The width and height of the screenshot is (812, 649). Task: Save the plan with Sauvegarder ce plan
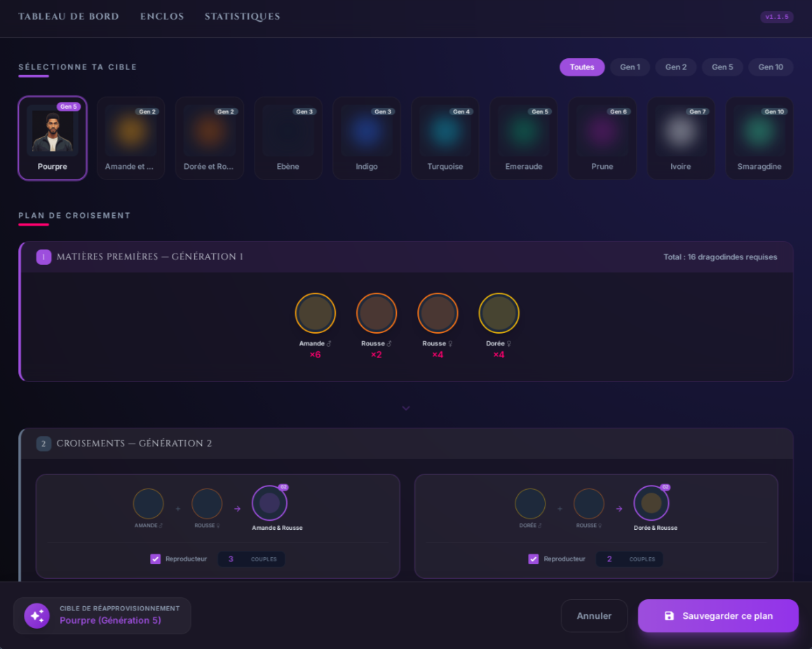pos(718,616)
